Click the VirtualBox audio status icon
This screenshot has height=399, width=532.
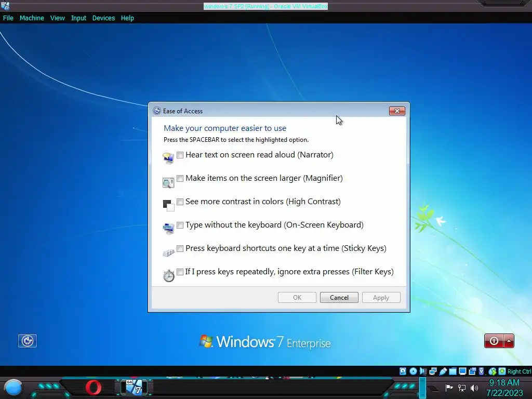click(x=423, y=371)
